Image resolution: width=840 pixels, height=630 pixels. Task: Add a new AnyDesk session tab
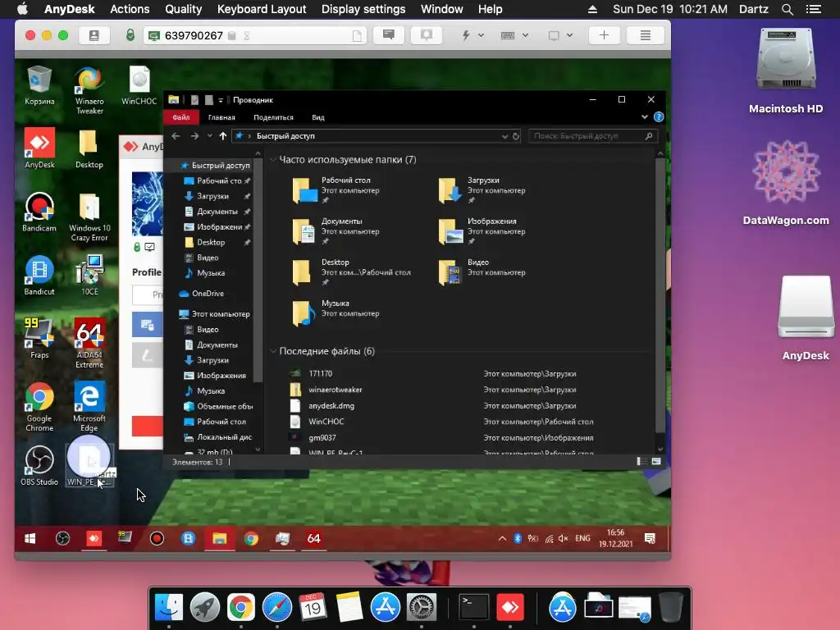[604, 35]
